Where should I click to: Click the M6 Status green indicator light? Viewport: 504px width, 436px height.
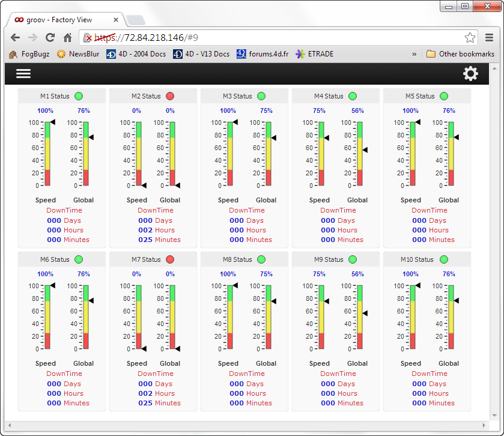[79, 259]
